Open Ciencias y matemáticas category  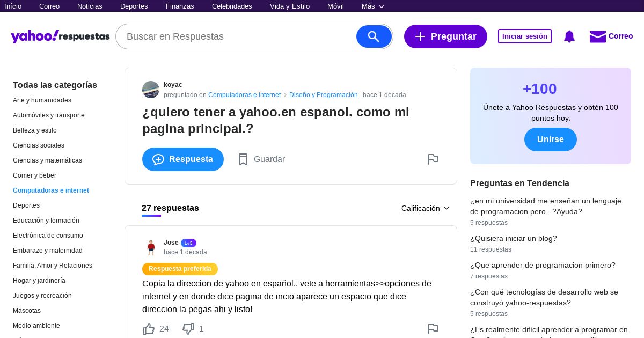(x=47, y=160)
